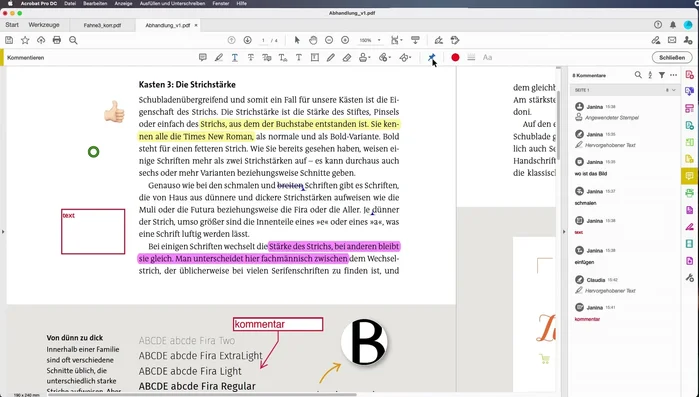Collapse the right panel with arrow handle

[564, 231]
